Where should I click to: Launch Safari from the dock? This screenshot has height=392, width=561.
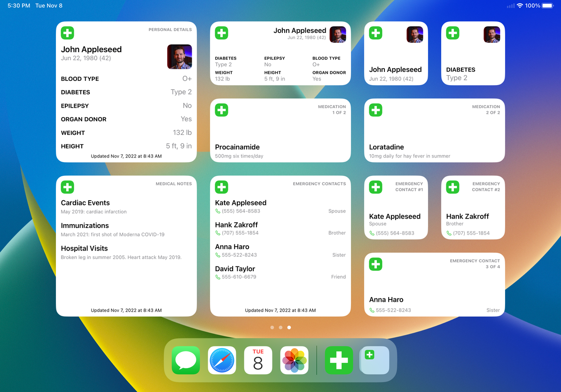click(x=222, y=360)
